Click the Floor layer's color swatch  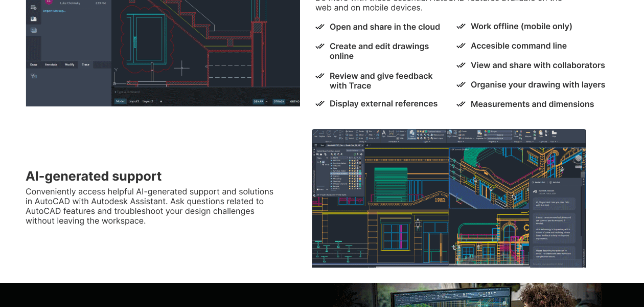[359, 168]
